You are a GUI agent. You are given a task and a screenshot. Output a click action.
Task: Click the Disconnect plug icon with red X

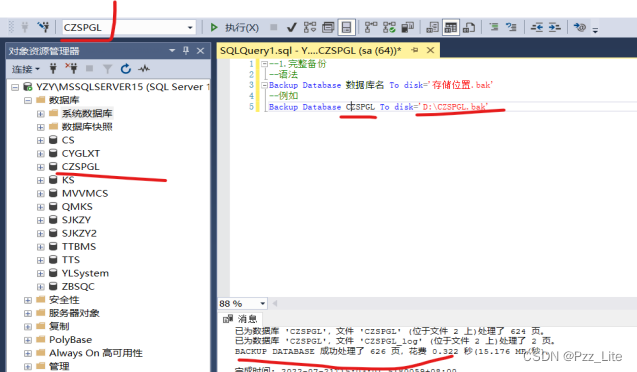[x=72, y=69]
